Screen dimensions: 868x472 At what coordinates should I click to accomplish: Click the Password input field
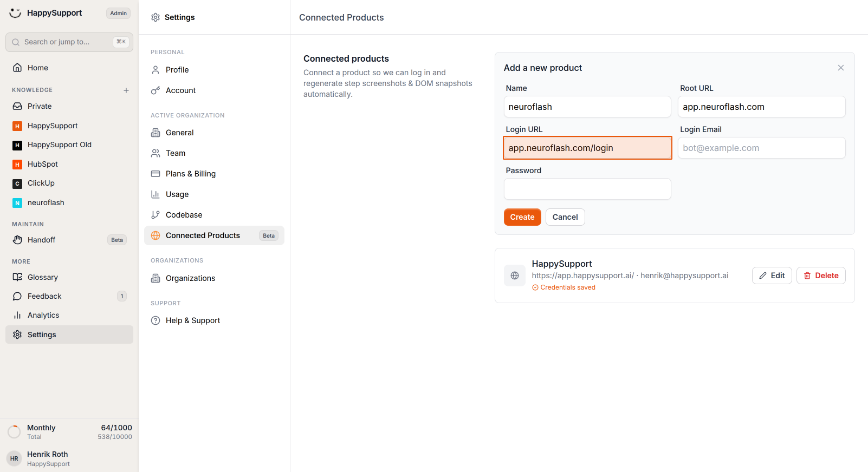pos(587,189)
